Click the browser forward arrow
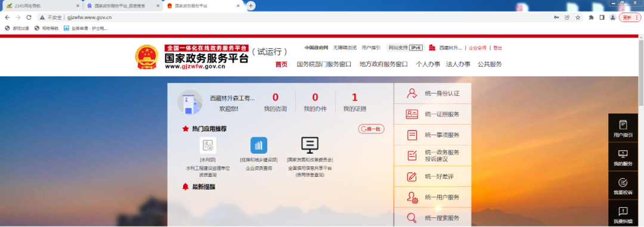The width and height of the screenshot is (644, 227). click(18, 17)
